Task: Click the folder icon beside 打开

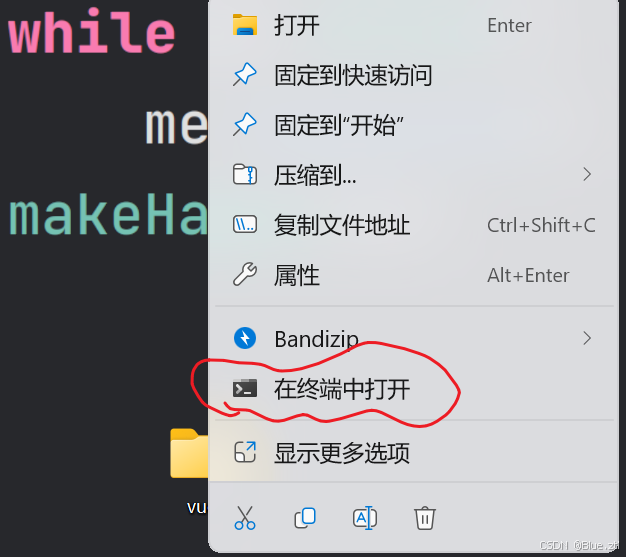Action: [245, 25]
